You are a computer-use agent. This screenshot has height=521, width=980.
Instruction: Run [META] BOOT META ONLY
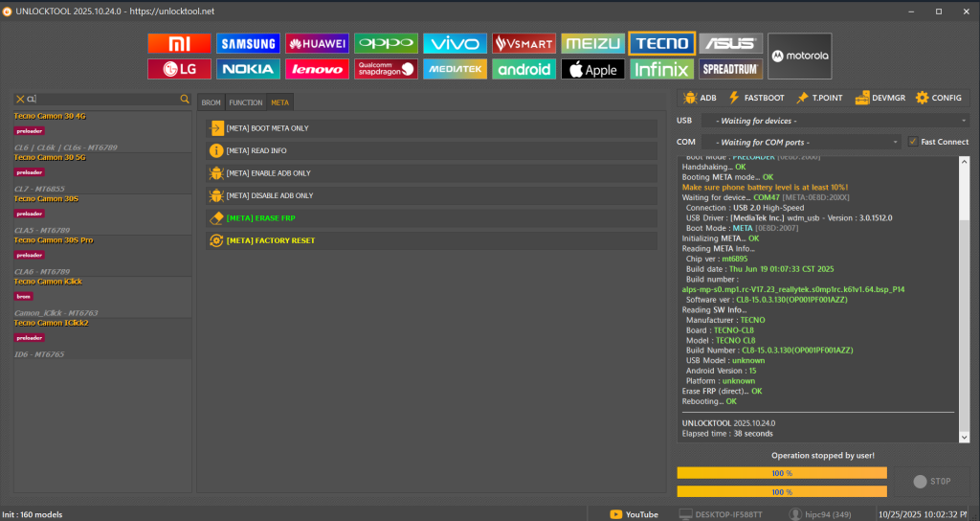coord(432,128)
